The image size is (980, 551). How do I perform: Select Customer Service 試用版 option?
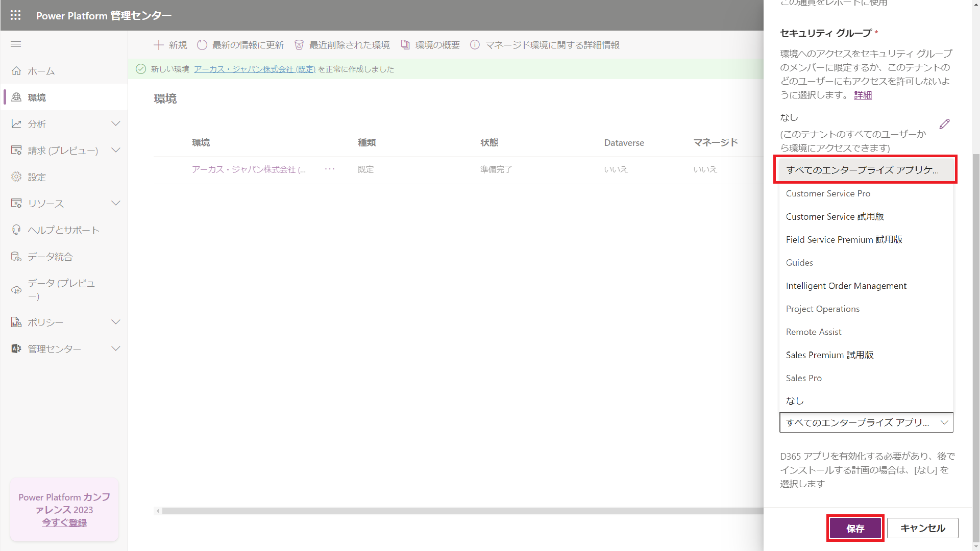click(866, 216)
